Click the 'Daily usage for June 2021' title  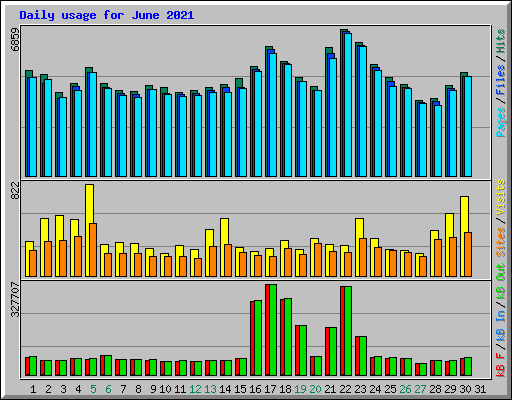click(x=107, y=15)
